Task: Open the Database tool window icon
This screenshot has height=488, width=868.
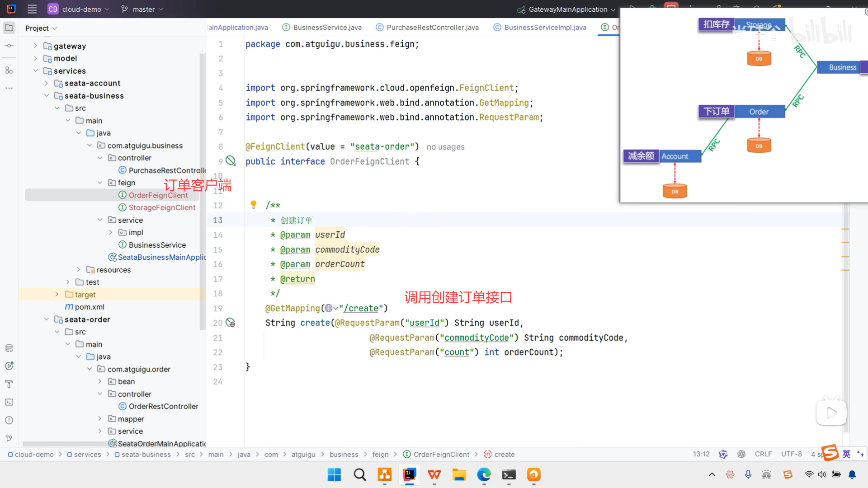Action: pos(9,348)
